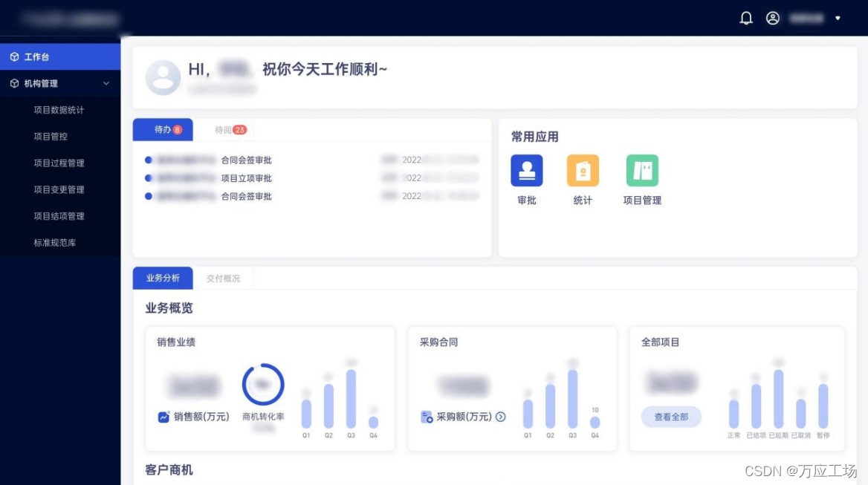Click the 客户商机 heading
This screenshot has width=868, height=485.
click(x=169, y=470)
